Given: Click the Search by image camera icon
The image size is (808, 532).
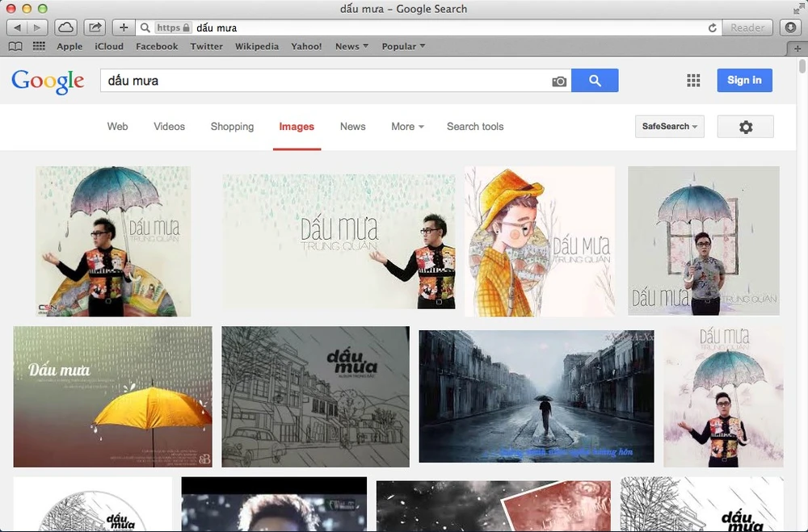Looking at the screenshot, I should click(558, 81).
